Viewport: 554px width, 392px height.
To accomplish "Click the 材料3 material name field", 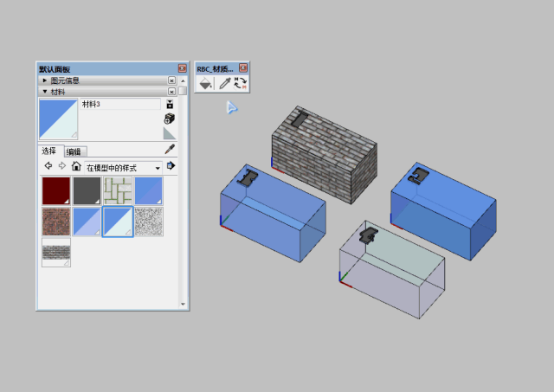I will (119, 104).
